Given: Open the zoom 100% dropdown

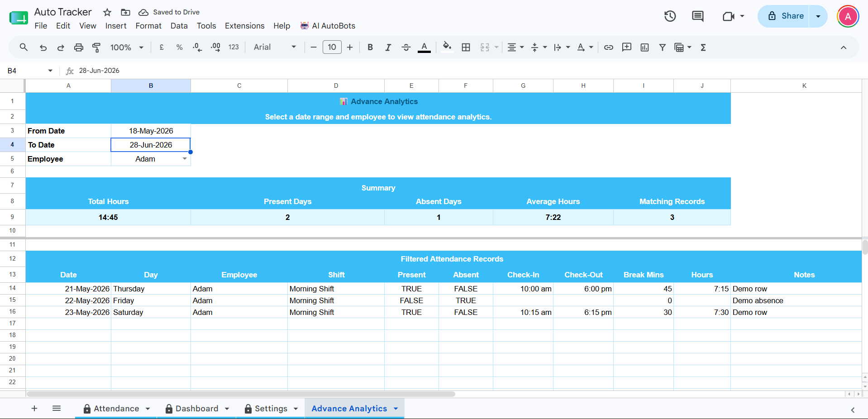Looking at the screenshot, I should point(127,47).
